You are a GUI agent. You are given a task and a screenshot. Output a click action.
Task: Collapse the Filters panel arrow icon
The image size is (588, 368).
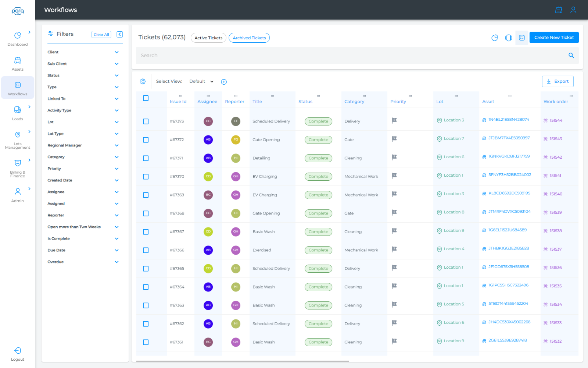(x=119, y=34)
